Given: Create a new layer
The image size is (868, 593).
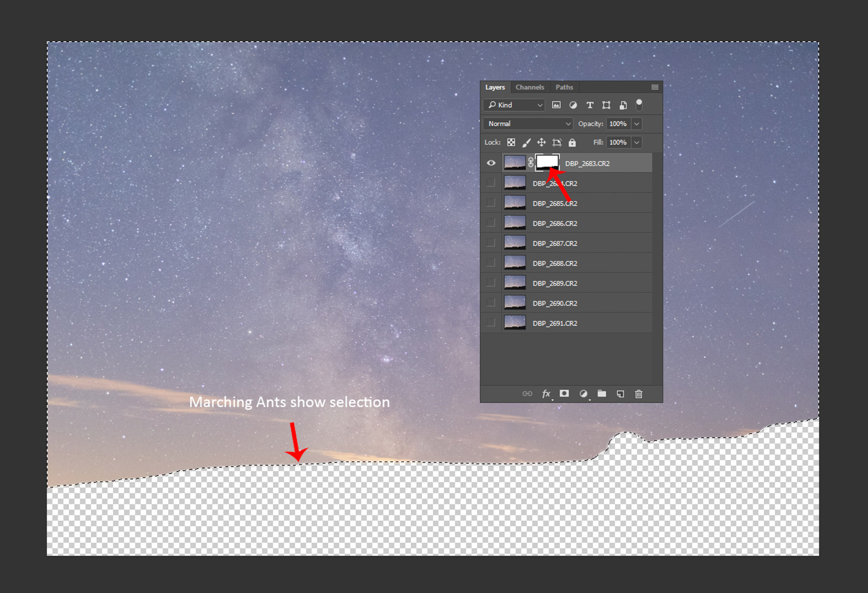Looking at the screenshot, I should point(620,394).
